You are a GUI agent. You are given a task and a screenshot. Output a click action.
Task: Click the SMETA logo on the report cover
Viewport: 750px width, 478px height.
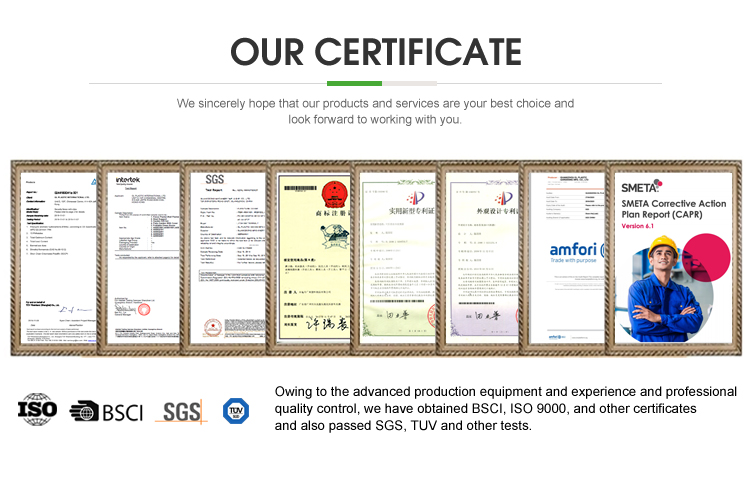(x=642, y=186)
